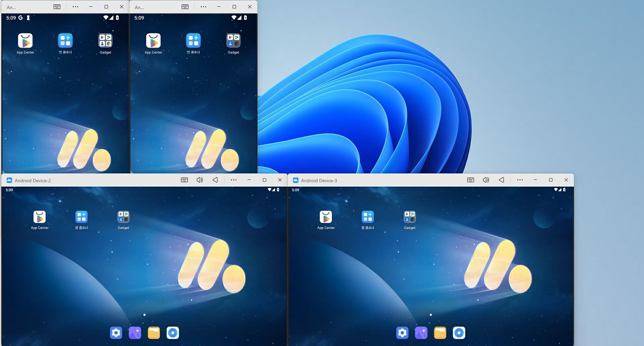Screen dimensions: 644x346
Task: Click the blue app logo in Android Device-3 title bar
Action: (296, 180)
